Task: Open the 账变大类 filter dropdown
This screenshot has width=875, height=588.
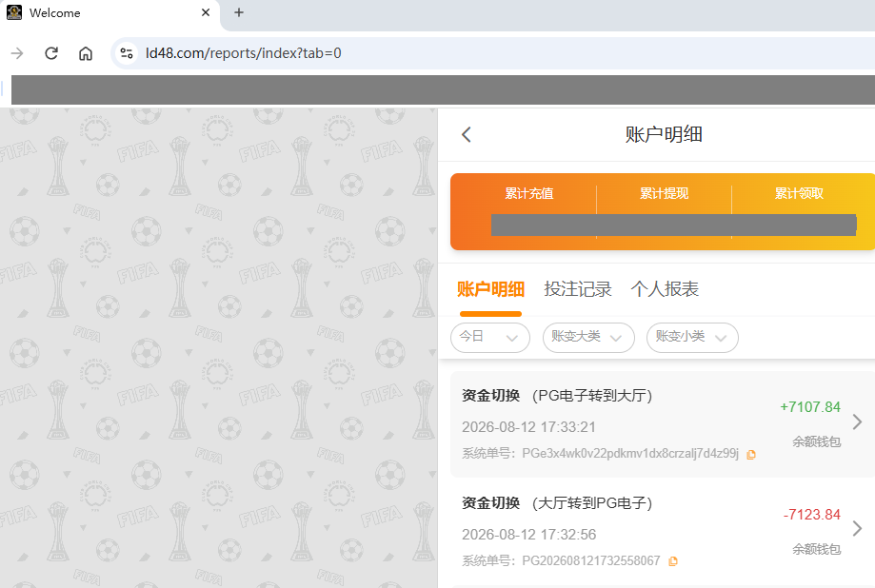Action: coord(588,338)
